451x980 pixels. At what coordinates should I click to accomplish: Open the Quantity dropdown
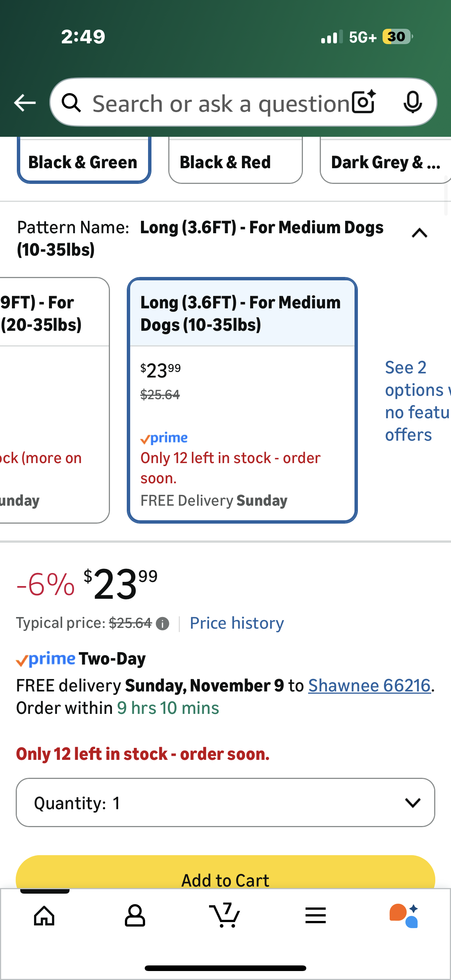coord(225,803)
